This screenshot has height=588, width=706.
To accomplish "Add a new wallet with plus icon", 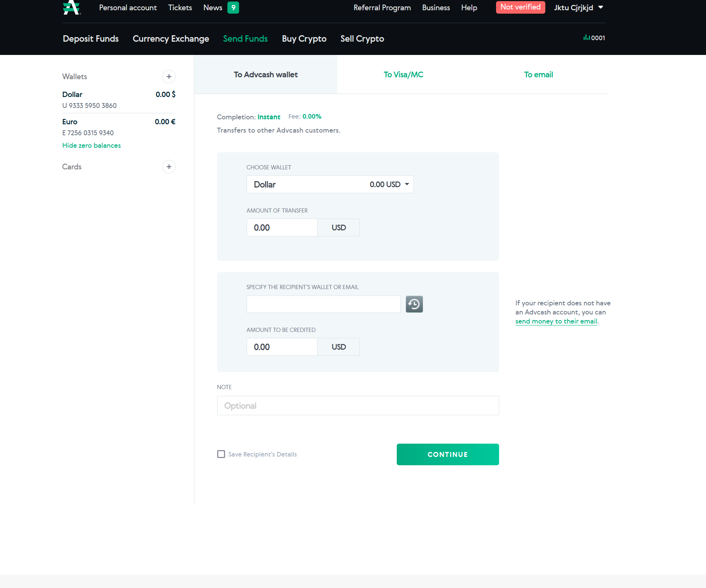I will 169,77.
